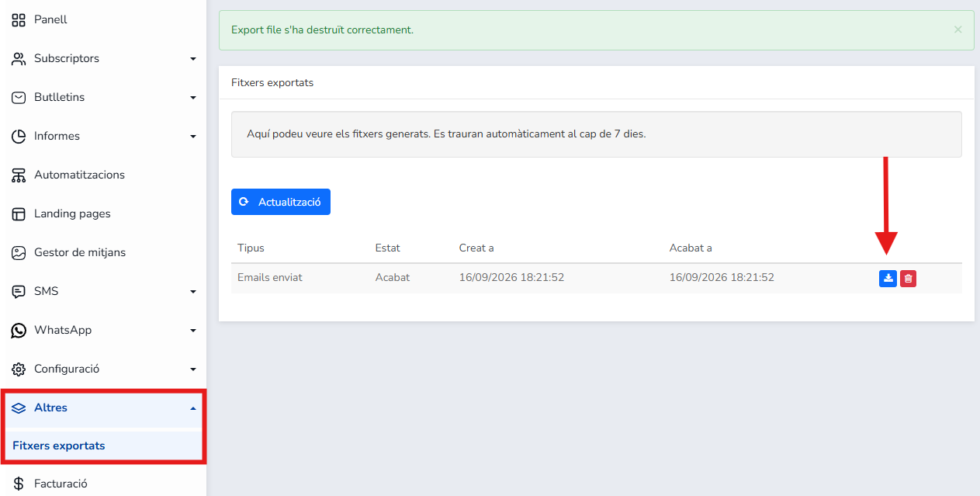Click the WhatsApp logo icon

[19, 330]
